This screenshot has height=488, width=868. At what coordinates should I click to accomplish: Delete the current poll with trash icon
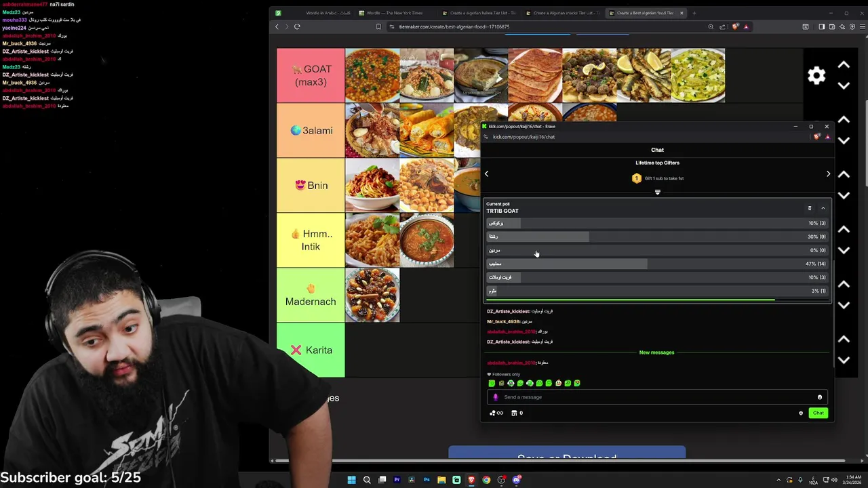(x=809, y=208)
